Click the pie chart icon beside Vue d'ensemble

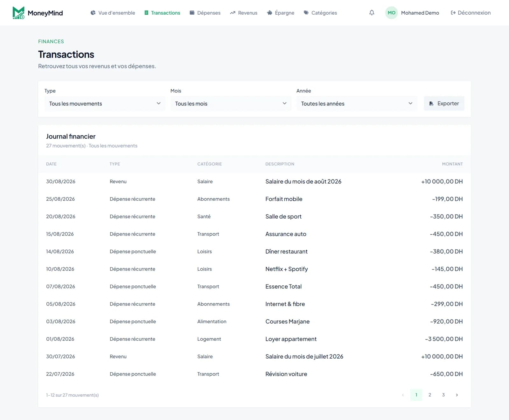coord(93,13)
